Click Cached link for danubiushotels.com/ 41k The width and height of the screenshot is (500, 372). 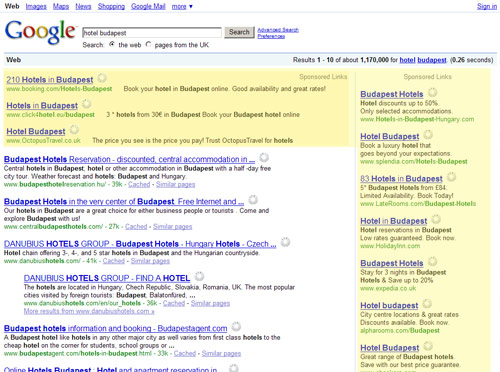114,261
